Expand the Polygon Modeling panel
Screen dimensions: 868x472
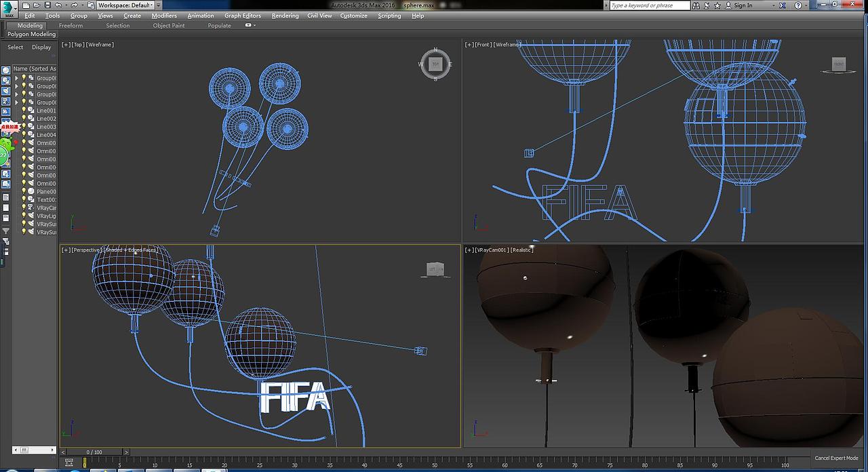click(x=31, y=34)
